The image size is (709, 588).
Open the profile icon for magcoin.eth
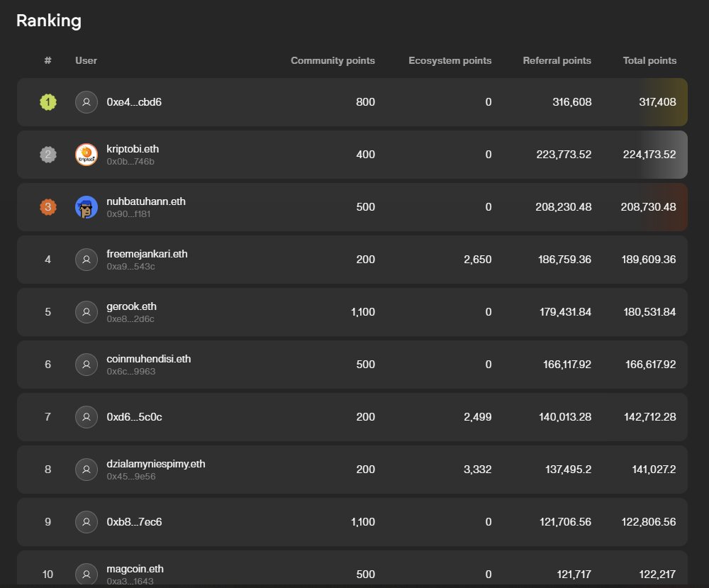86,574
